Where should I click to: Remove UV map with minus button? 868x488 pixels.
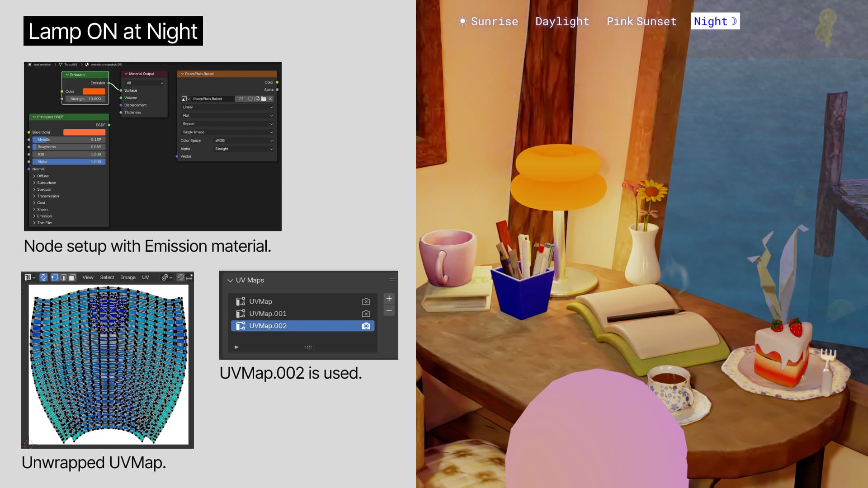click(389, 310)
